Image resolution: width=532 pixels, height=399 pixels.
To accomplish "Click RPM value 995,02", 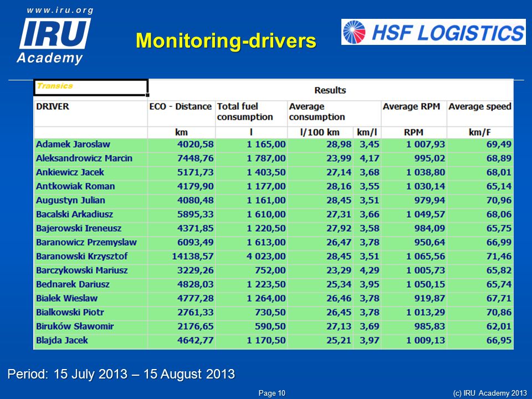I will [x=429, y=158].
